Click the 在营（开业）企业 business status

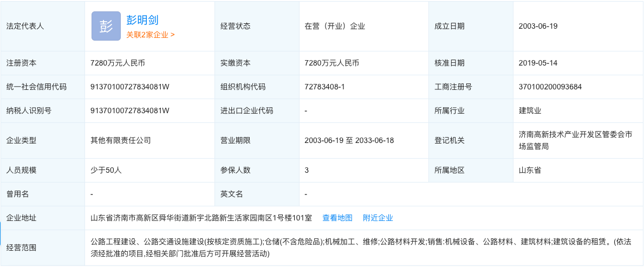335,26
